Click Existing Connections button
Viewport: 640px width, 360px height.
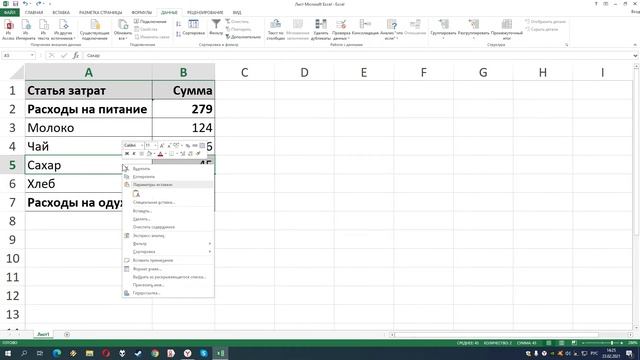pyautogui.click(x=94, y=29)
